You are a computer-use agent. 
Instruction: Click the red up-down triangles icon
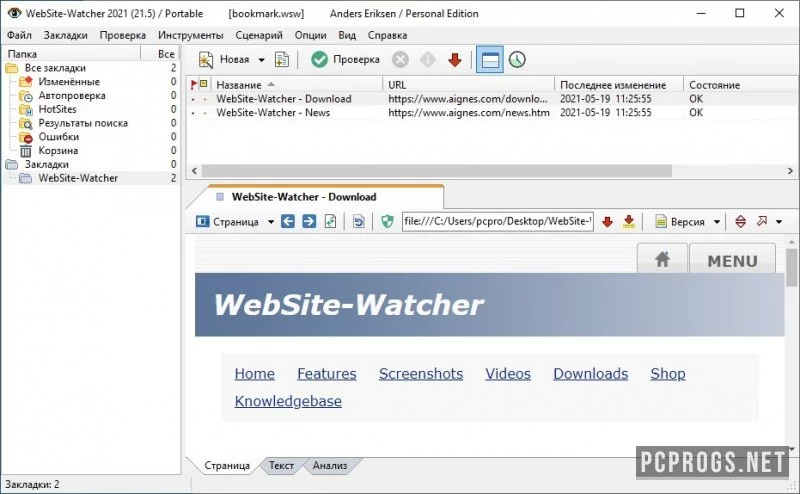point(740,221)
